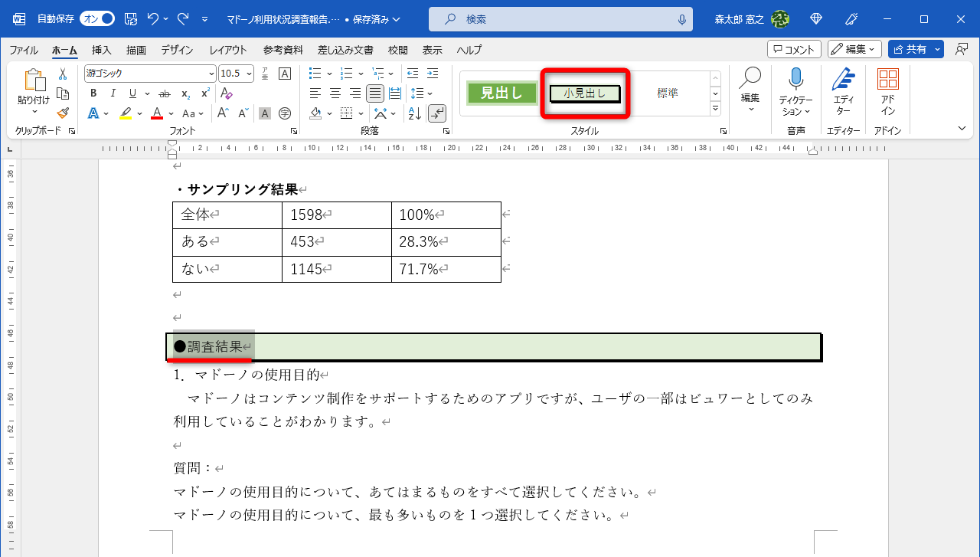980x557 pixels.
Task: Decrease paragraph indent
Action: [413, 74]
